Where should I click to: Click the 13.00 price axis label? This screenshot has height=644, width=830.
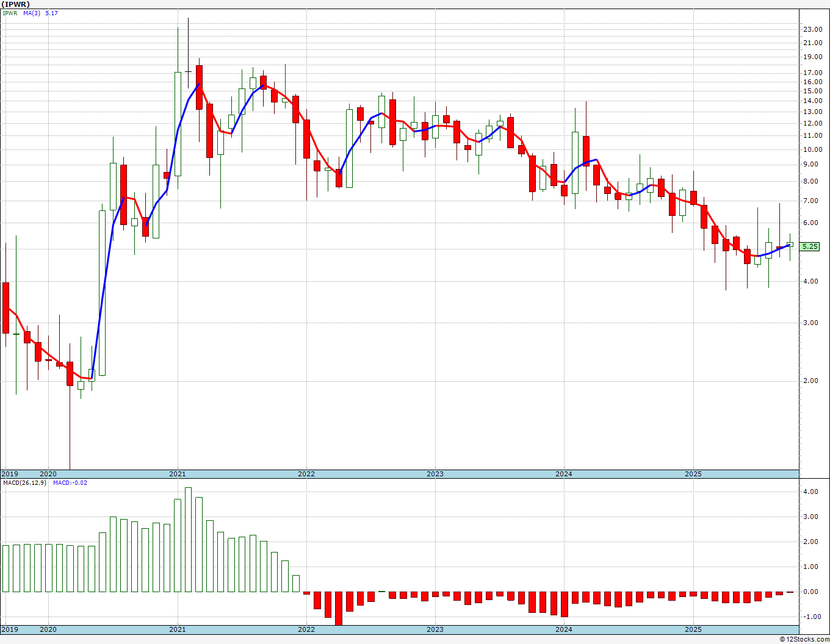coord(812,112)
